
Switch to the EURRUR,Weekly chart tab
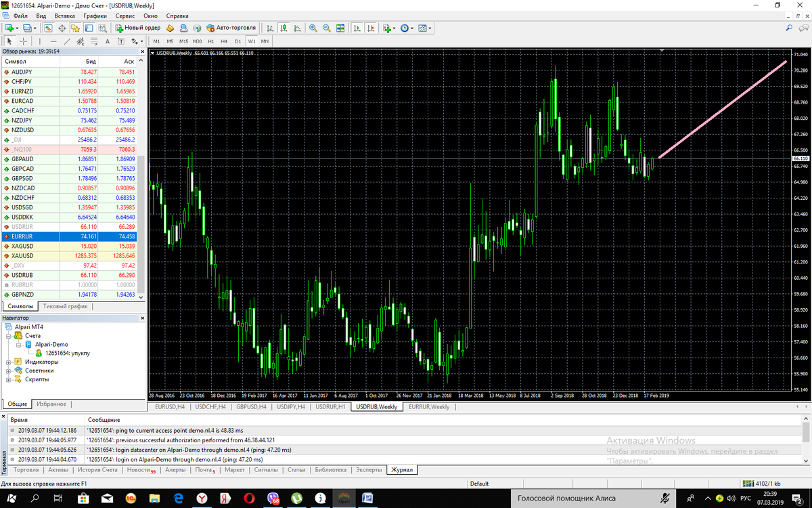coord(429,407)
